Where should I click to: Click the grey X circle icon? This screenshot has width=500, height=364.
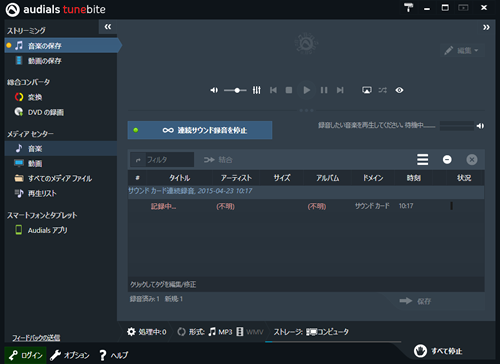pyautogui.click(x=472, y=160)
